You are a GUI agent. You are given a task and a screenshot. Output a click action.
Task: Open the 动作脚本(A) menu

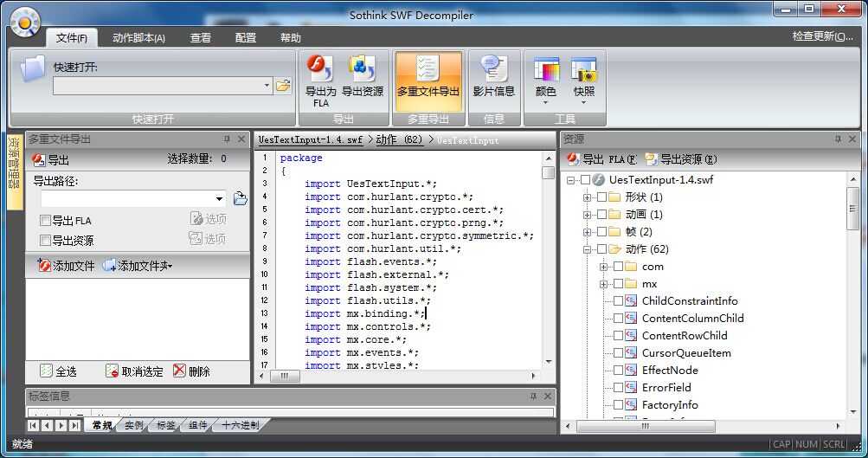tap(138, 37)
